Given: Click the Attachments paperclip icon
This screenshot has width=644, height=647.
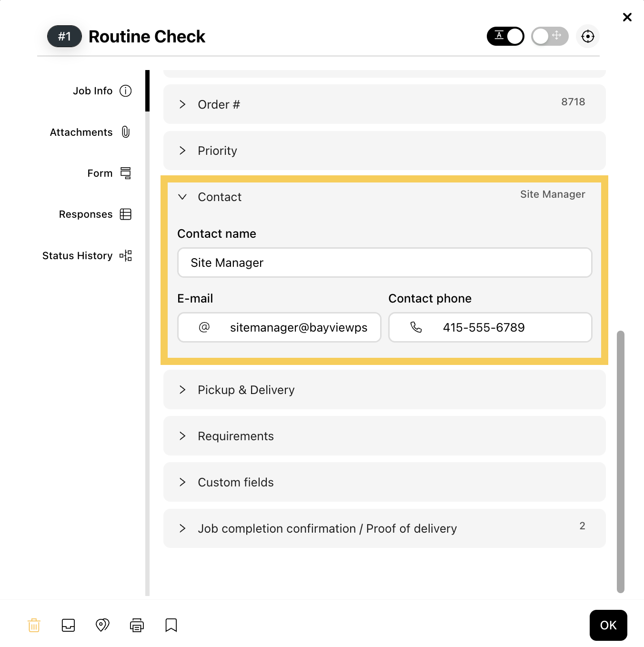Looking at the screenshot, I should pos(126,132).
